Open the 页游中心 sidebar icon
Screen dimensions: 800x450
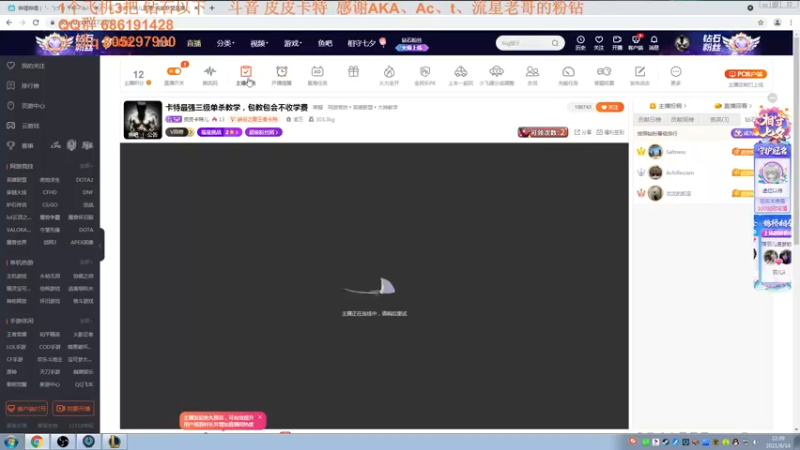(11, 106)
